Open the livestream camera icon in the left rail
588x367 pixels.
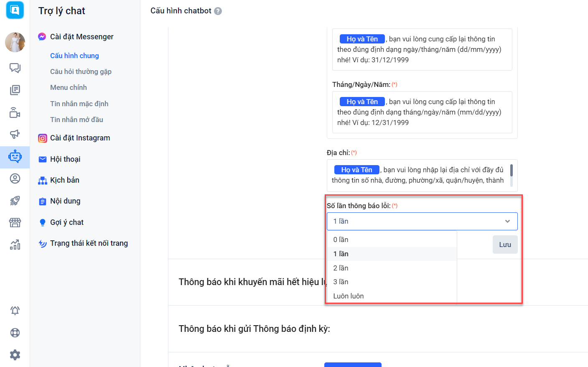[x=15, y=112]
